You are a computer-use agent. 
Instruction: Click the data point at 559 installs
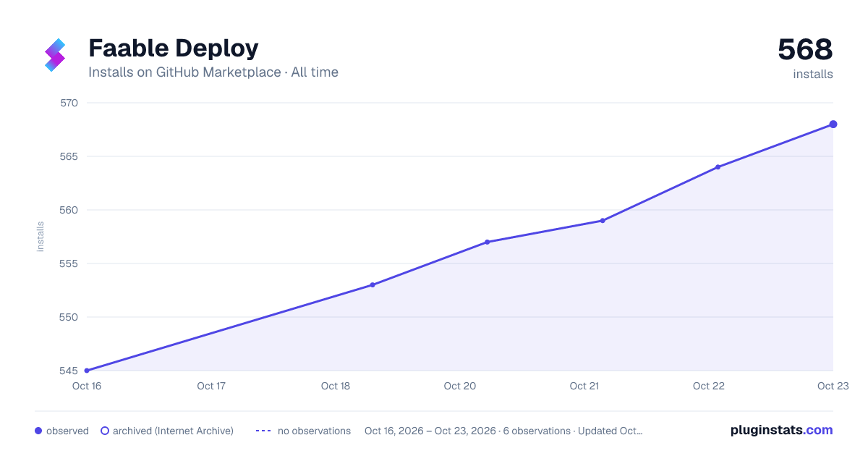click(603, 221)
